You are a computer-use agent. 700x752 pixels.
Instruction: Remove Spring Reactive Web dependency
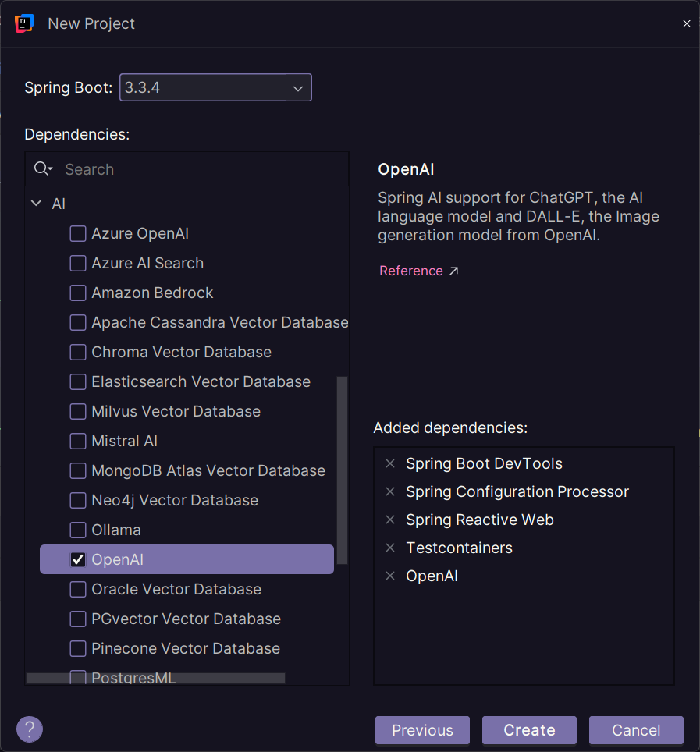pyautogui.click(x=390, y=520)
